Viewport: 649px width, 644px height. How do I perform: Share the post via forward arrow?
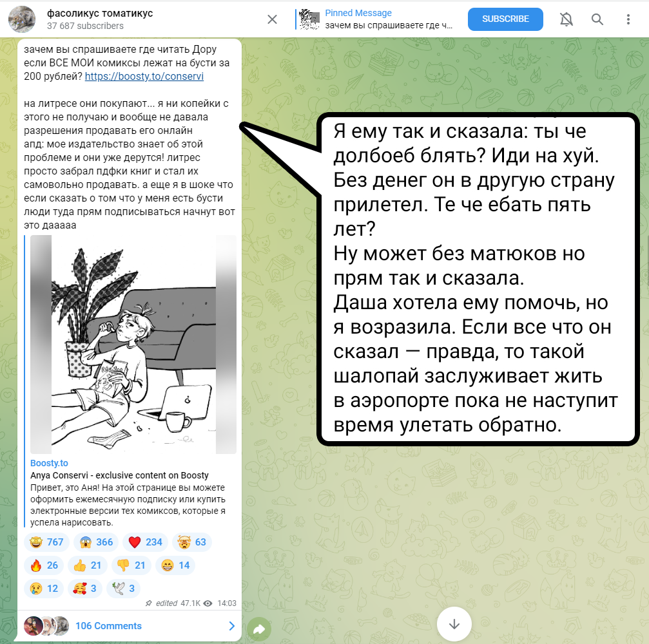[x=258, y=630]
